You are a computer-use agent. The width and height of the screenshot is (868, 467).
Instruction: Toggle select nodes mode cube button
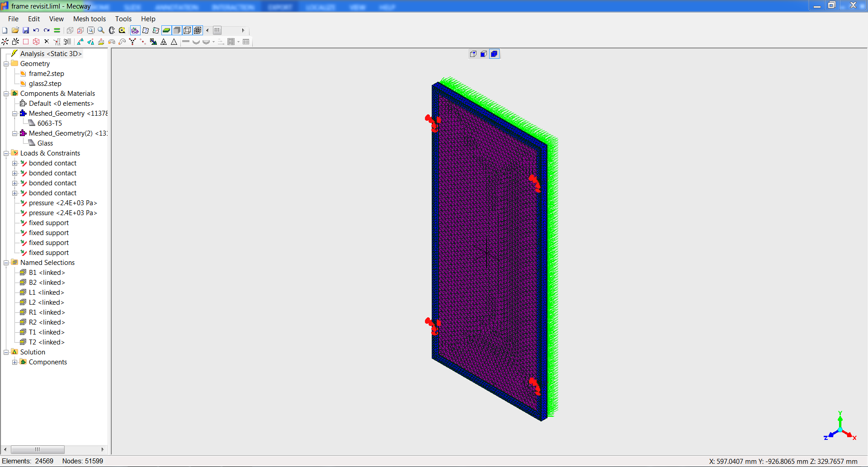coord(473,54)
